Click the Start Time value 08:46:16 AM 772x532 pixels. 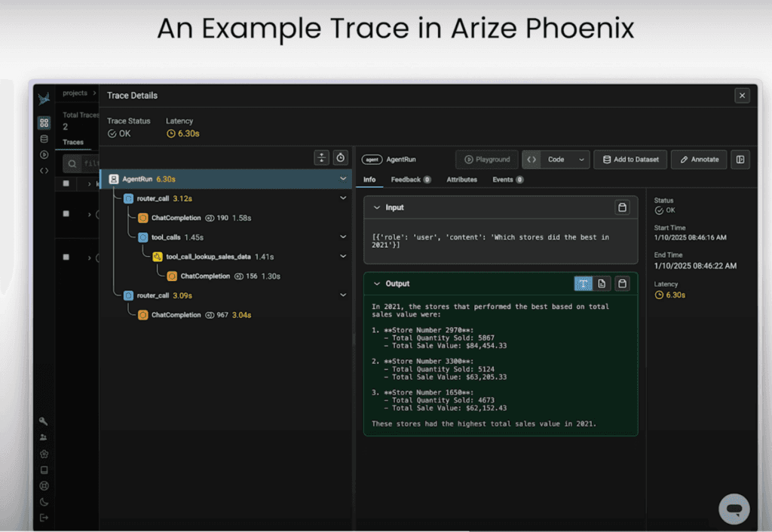[690, 237]
